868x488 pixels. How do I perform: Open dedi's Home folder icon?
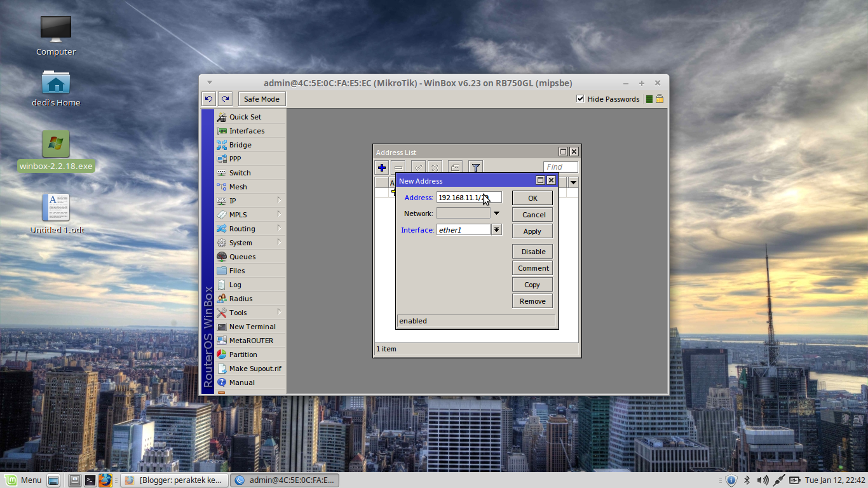[x=56, y=88]
